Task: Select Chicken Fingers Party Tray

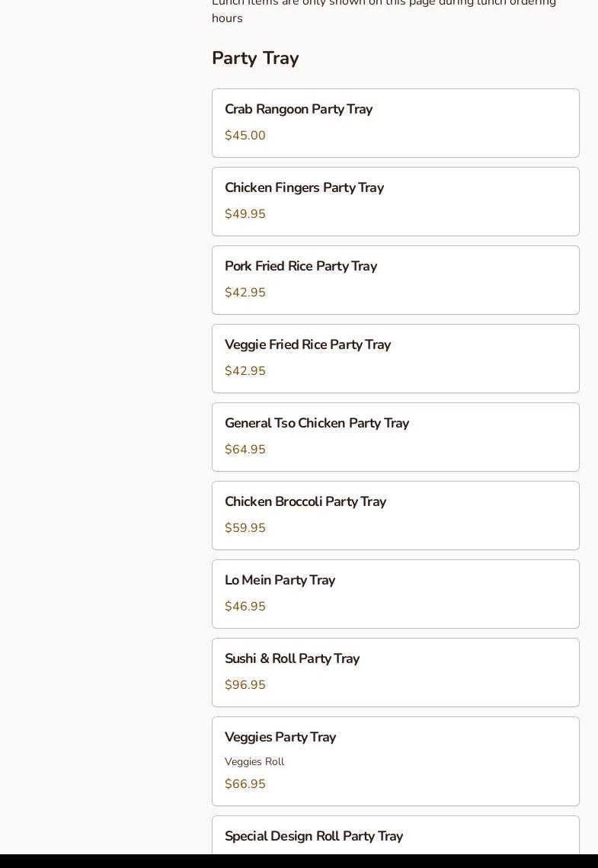Action: click(x=304, y=188)
